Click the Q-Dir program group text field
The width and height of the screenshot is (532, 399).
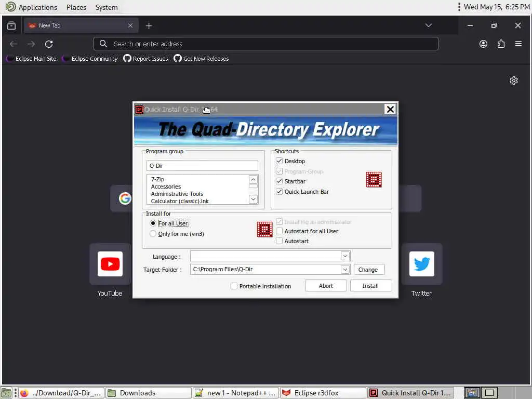point(202,166)
